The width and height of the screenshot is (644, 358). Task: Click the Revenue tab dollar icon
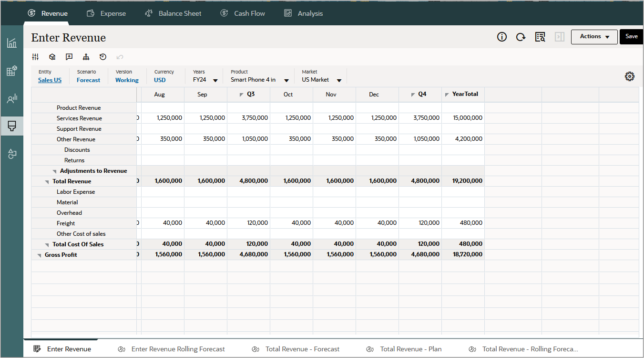click(x=32, y=13)
